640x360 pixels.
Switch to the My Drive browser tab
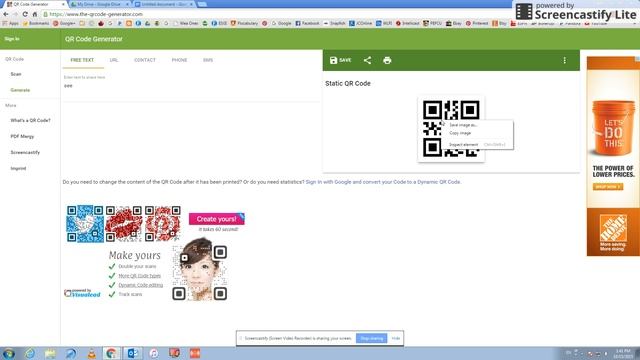[x=99, y=4]
